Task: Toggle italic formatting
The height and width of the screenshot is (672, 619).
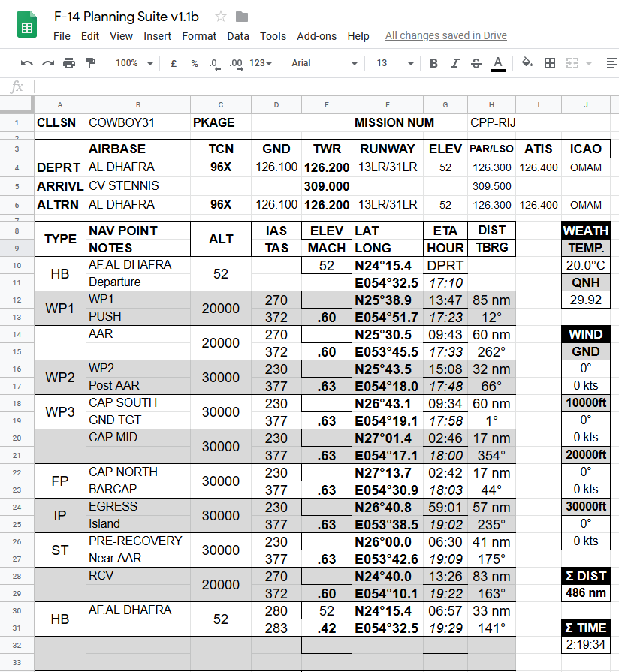Action: [454, 63]
